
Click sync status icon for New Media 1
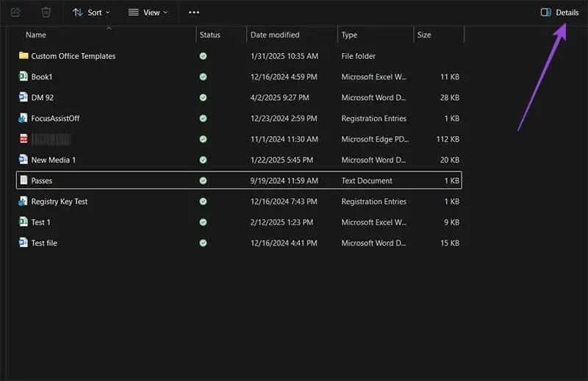(203, 160)
